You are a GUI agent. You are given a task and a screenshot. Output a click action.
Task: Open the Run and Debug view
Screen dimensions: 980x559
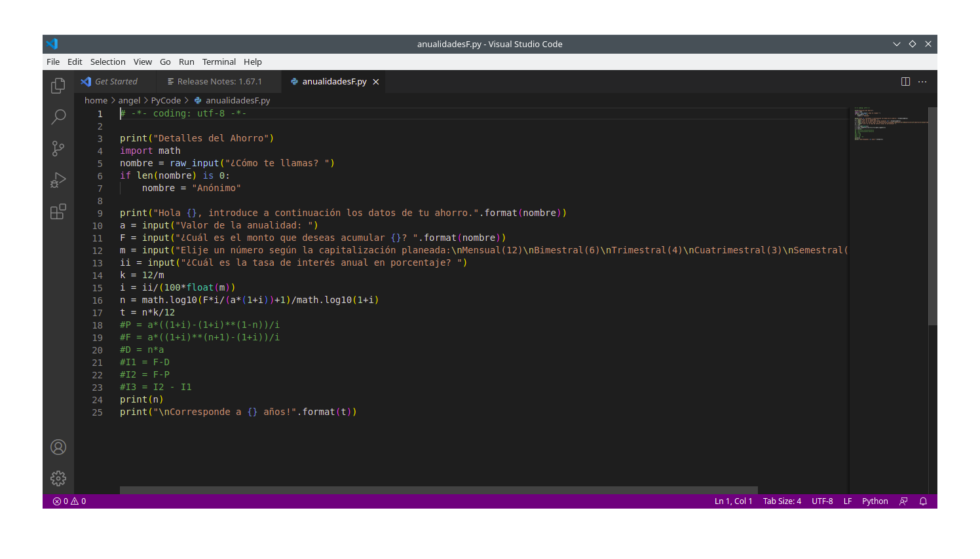58,180
